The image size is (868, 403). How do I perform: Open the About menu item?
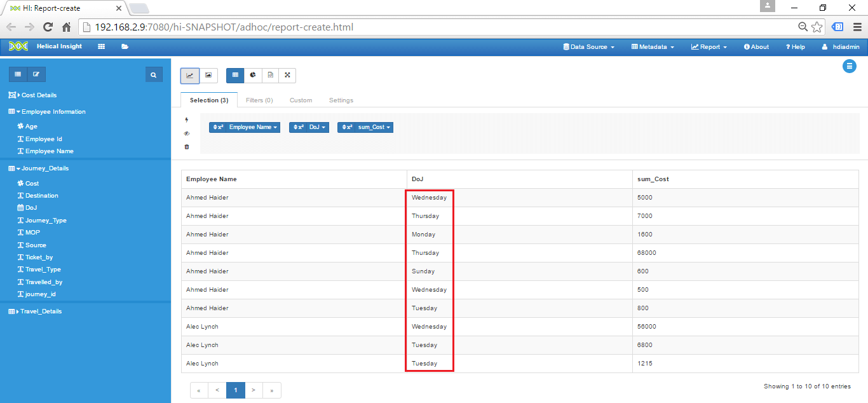756,47
